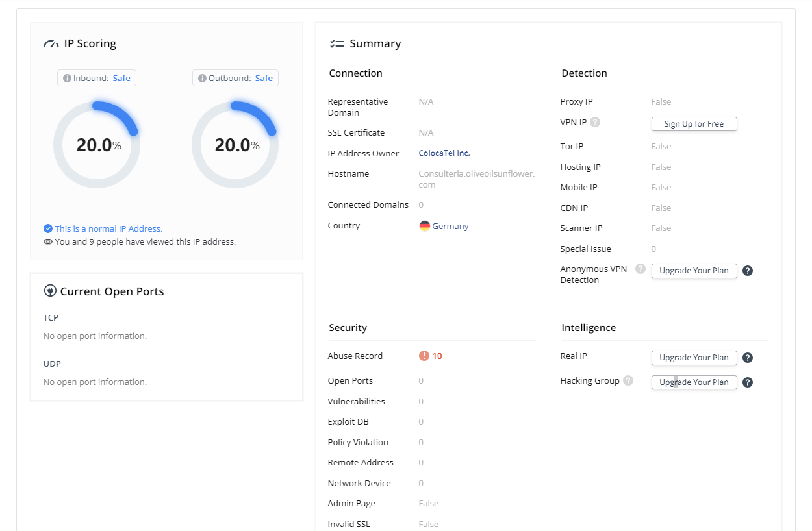Screen dimensions: 812x531
Task: Click the Abuse Record count 10
Action: pyautogui.click(x=437, y=356)
